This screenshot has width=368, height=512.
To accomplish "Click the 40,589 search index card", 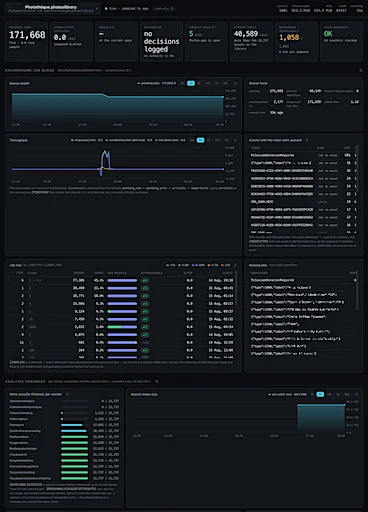I will coord(251,42).
